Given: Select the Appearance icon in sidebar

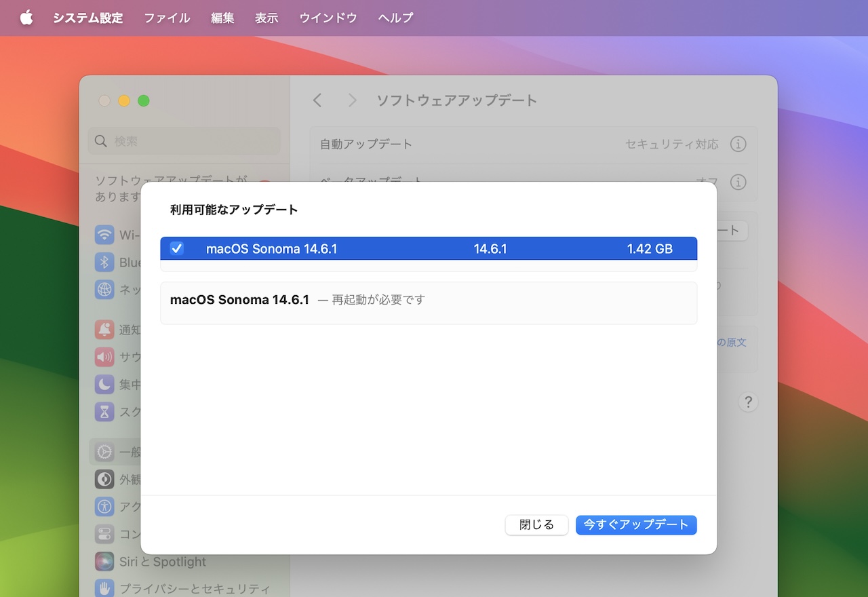Looking at the screenshot, I should tap(104, 479).
